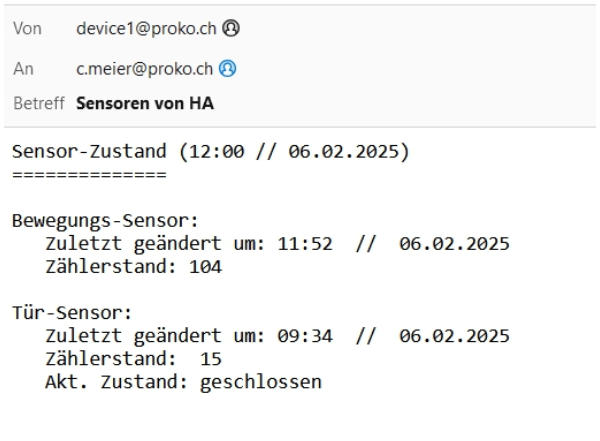Click the date 06.02.2025 on the Tür-Sensor line
The width and height of the screenshot is (600, 441).
click(454, 335)
